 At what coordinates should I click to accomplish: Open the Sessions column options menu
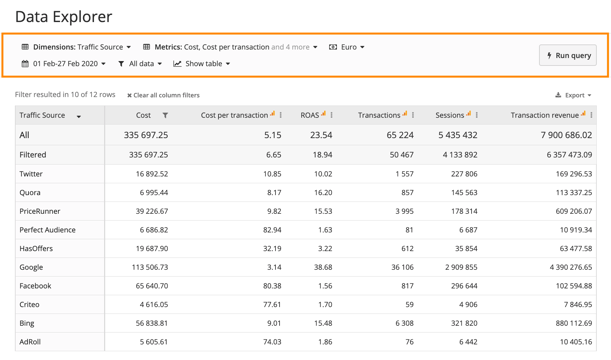pyautogui.click(x=477, y=115)
